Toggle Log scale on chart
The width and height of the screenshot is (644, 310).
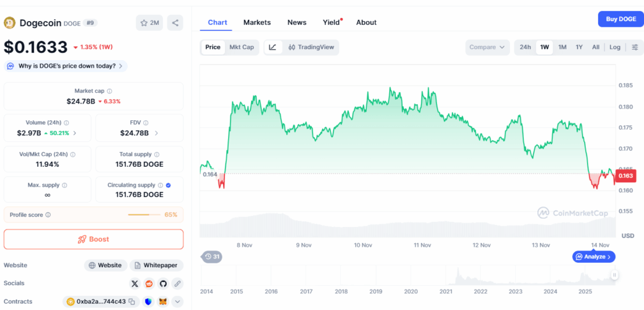(614, 47)
